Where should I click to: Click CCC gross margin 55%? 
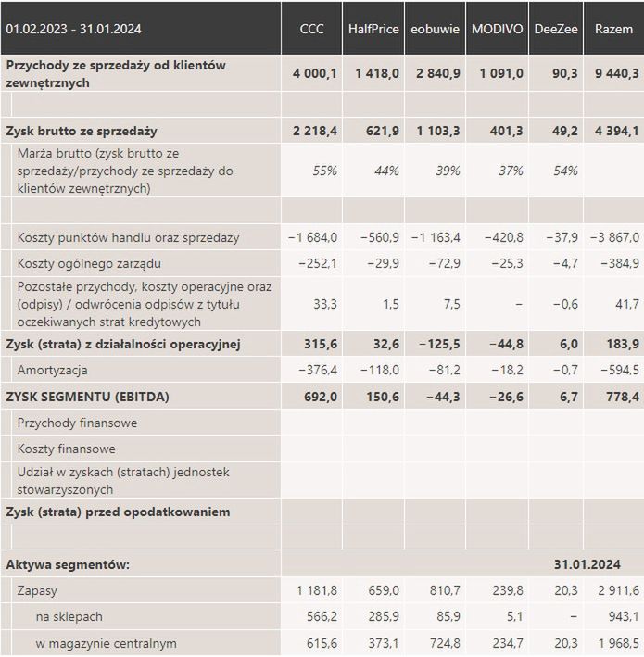click(x=324, y=171)
